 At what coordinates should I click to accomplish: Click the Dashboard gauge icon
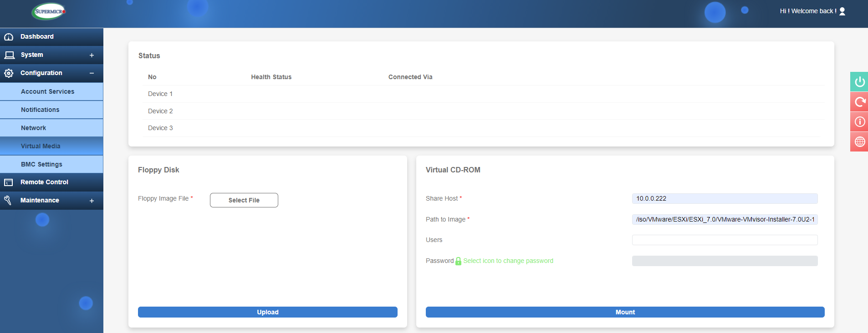(9, 37)
